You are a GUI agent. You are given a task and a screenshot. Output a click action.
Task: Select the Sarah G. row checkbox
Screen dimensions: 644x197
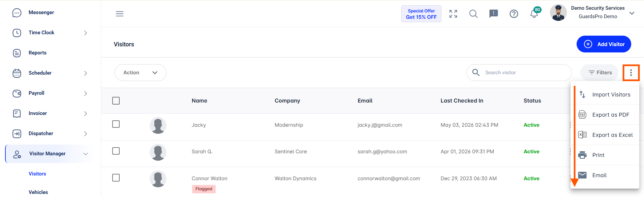(x=116, y=151)
